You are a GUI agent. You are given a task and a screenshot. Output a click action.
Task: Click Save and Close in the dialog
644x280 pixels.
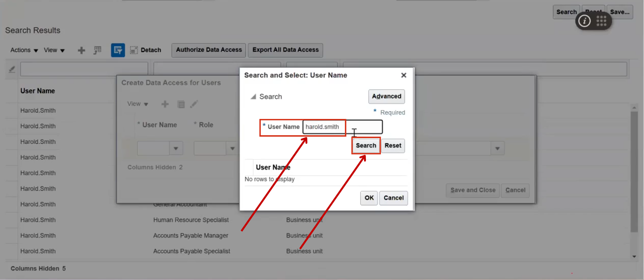[472, 190]
